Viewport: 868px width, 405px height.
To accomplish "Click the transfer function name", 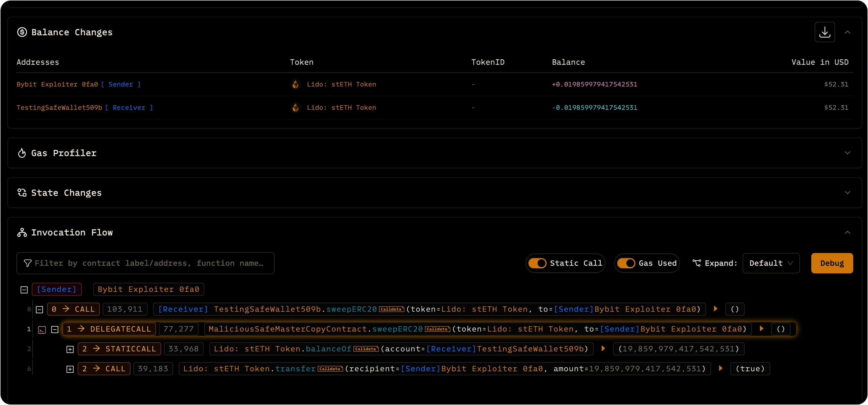I will coord(296,369).
